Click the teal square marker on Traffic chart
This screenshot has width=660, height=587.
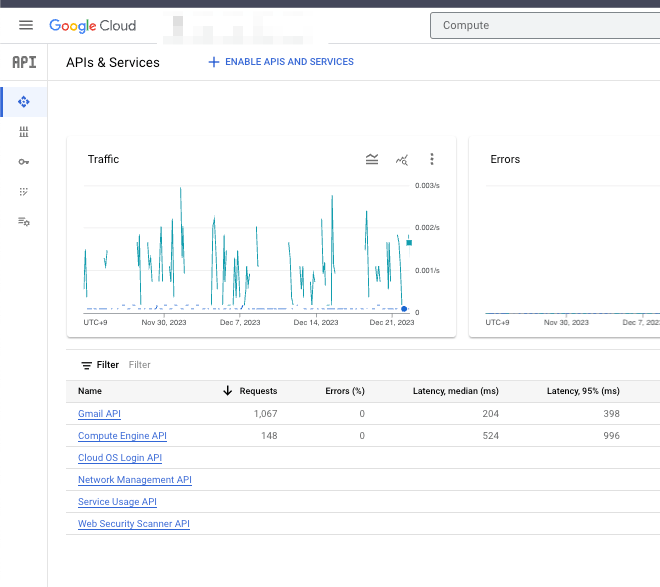[409, 243]
